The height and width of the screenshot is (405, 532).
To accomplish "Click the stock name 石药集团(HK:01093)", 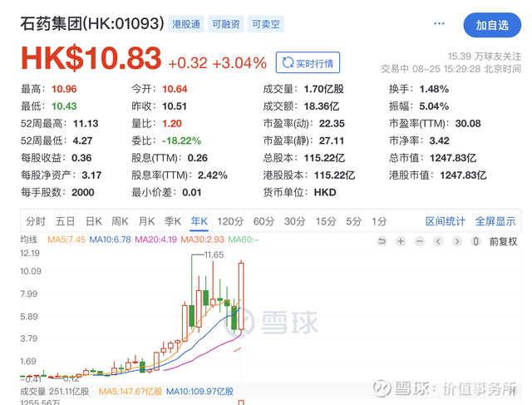I will point(92,24).
